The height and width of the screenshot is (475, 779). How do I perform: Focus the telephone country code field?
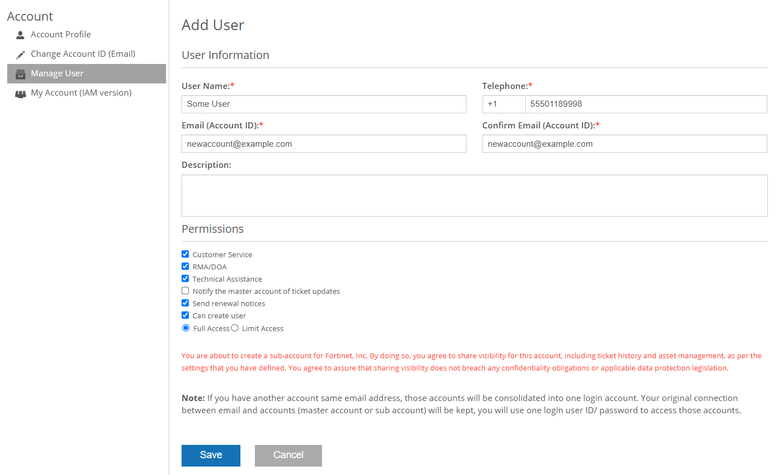[x=503, y=104]
